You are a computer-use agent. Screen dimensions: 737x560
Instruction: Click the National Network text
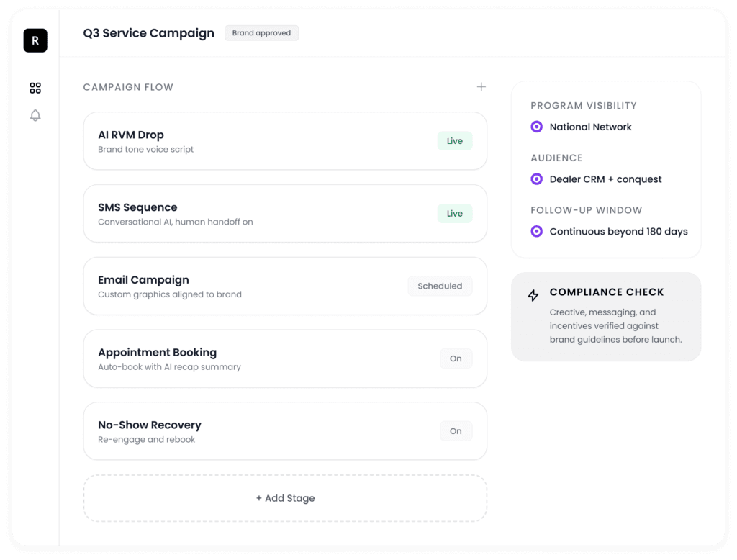click(590, 127)
